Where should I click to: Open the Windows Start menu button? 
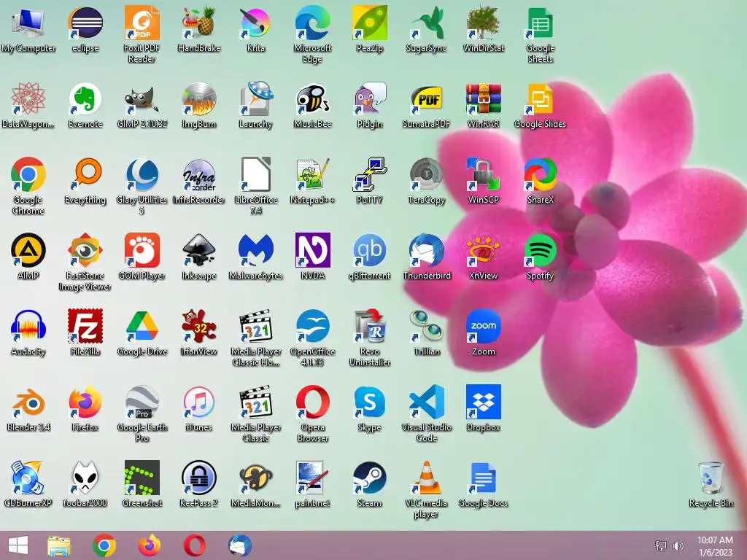coord(18,545)
